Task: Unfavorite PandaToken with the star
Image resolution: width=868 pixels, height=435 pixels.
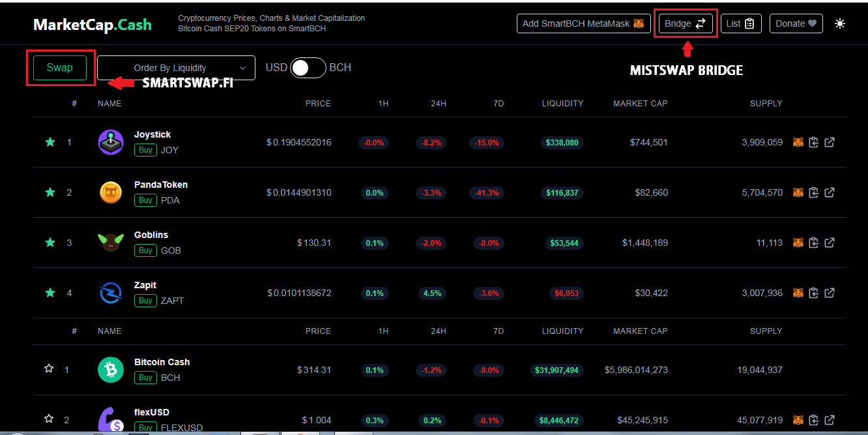Action: (x=50, y=192)
